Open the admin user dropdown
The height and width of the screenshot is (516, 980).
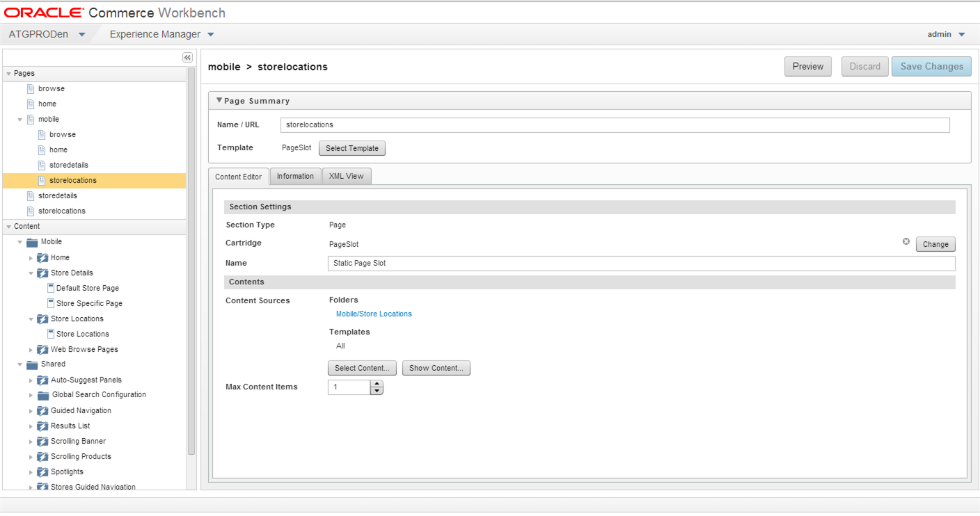pyautogui.click(x=962, y=35)
